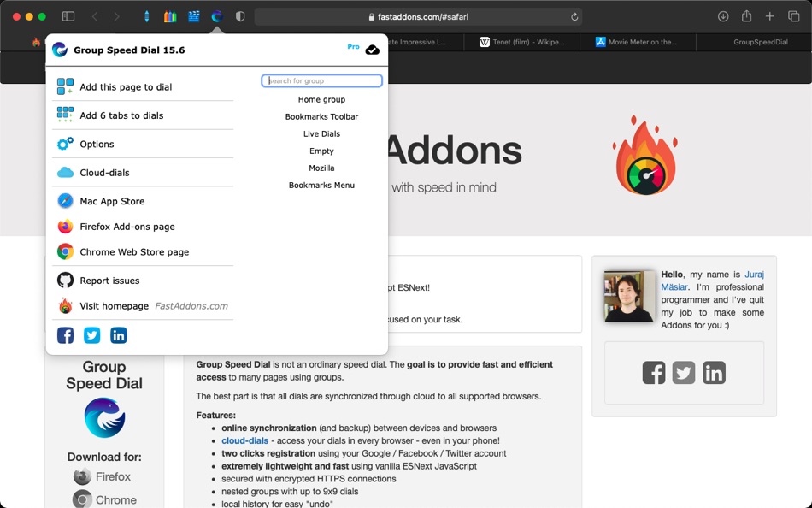Screen dimensions: 812x508
Task: Click the Pro label in popup header
Action: click(353, 47)
